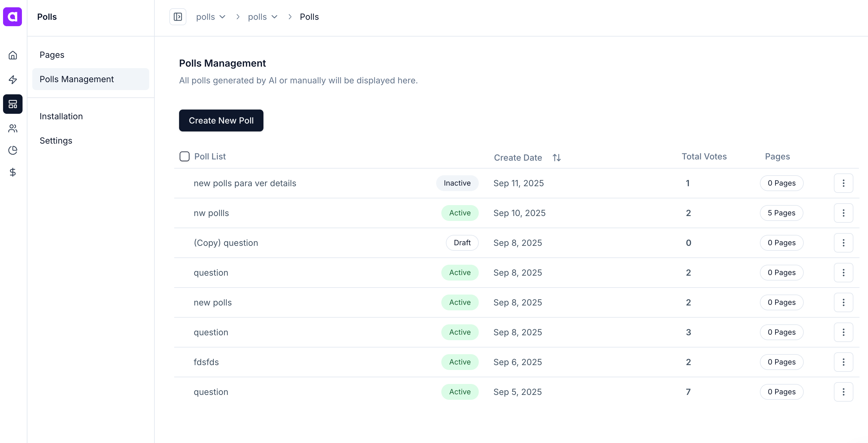
Task: Expand the first polls breadcrumb dropdown
Action: pyautogui.click(x=211, y=17)
